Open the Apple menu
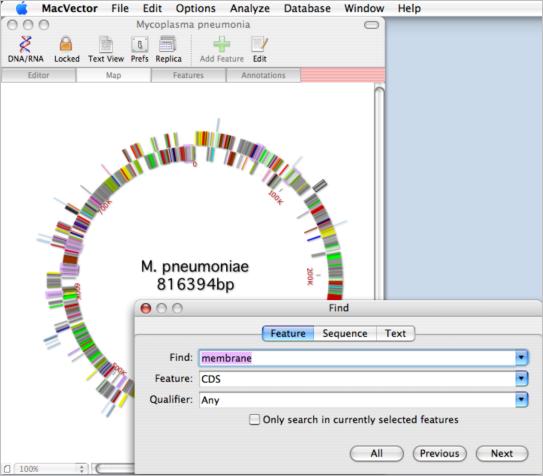Image resolution: width=543 pixels, height=476 pixels. tap(21, 8)
